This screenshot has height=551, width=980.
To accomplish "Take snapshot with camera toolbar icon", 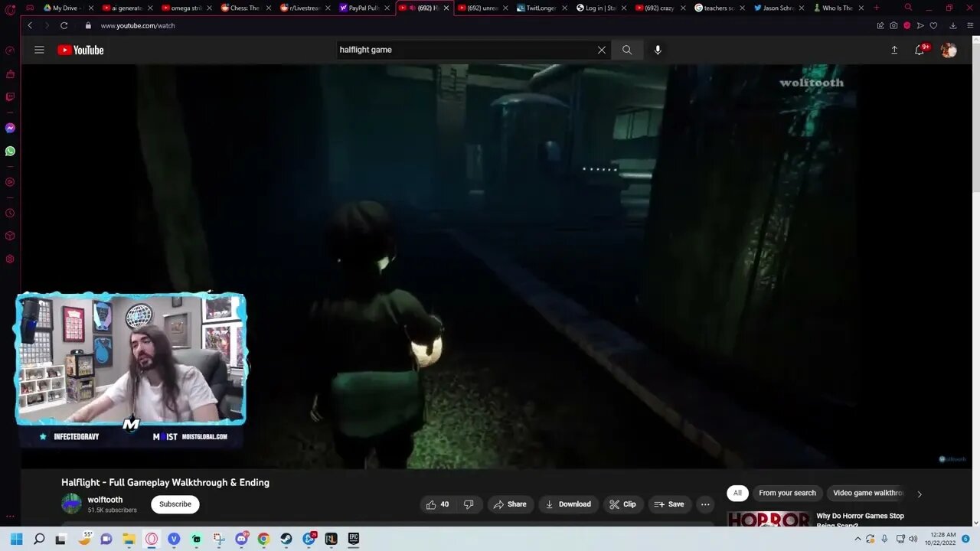I will coord(893,25).
